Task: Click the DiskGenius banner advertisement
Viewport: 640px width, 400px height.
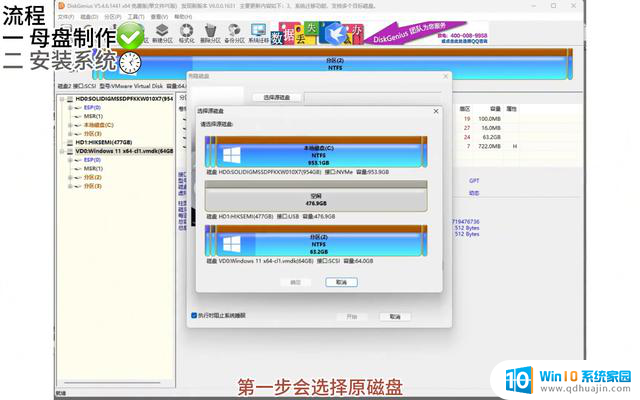Action: point(380,33)
